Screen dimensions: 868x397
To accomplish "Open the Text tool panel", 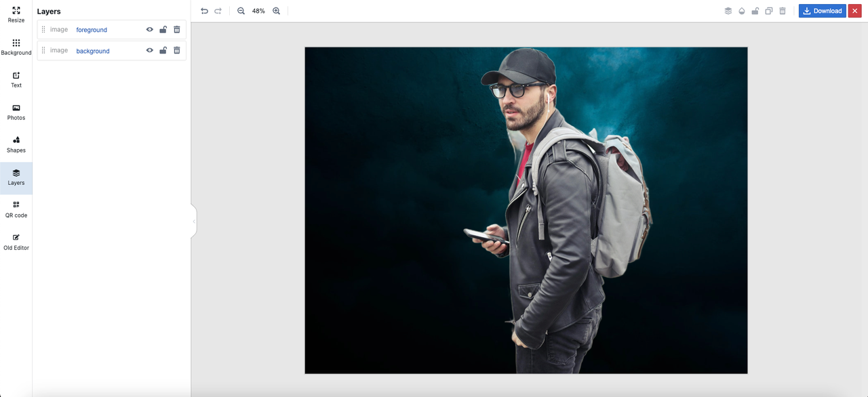I will click(16, 80).
